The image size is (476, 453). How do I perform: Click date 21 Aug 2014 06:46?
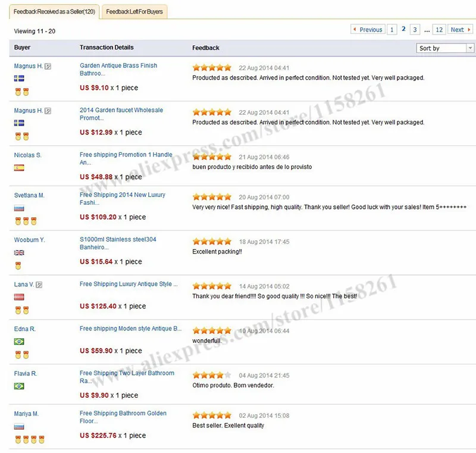tap(264, 157)
